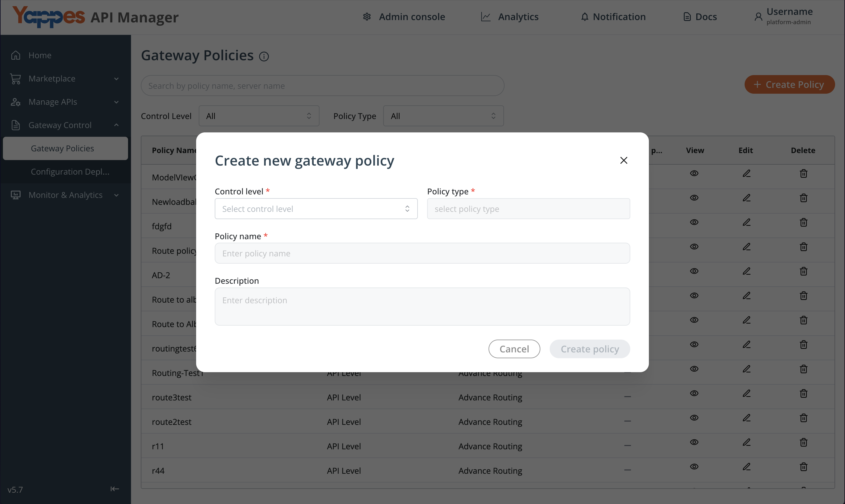
Task: Open the Control Level filter dropdown
Action: [259, 116]
